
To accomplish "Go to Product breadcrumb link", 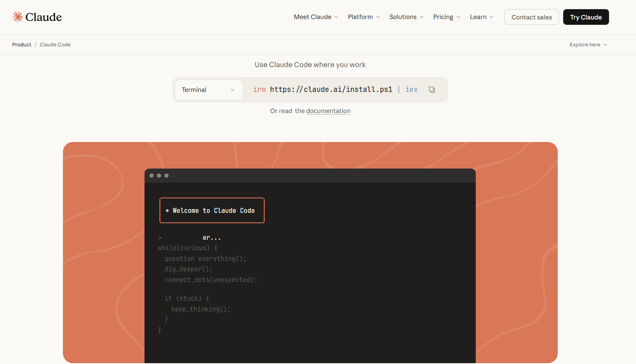I will 22,45.
